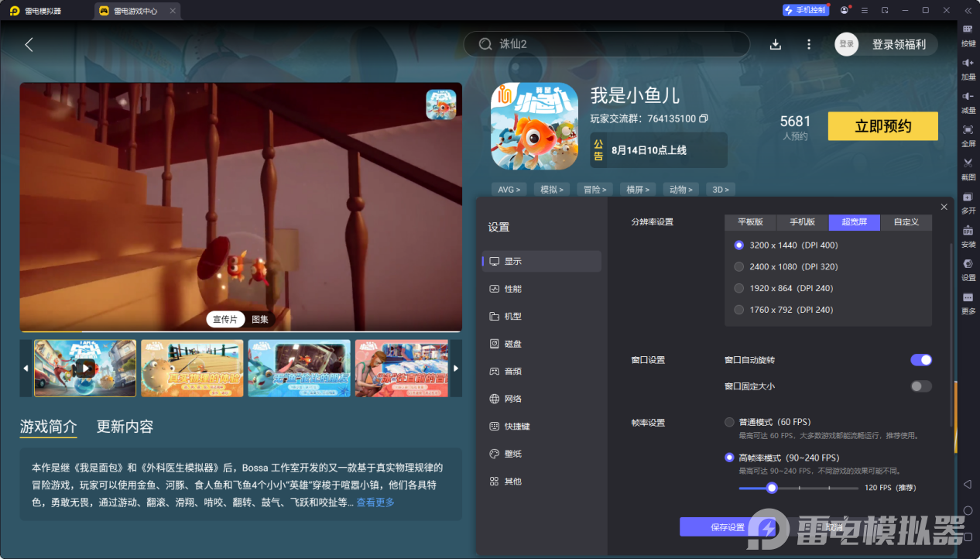Viewport: 980px width, 559px height.
Task: Toggle 窗口自动旋转 switch off
Action: [x=921, y=360]
